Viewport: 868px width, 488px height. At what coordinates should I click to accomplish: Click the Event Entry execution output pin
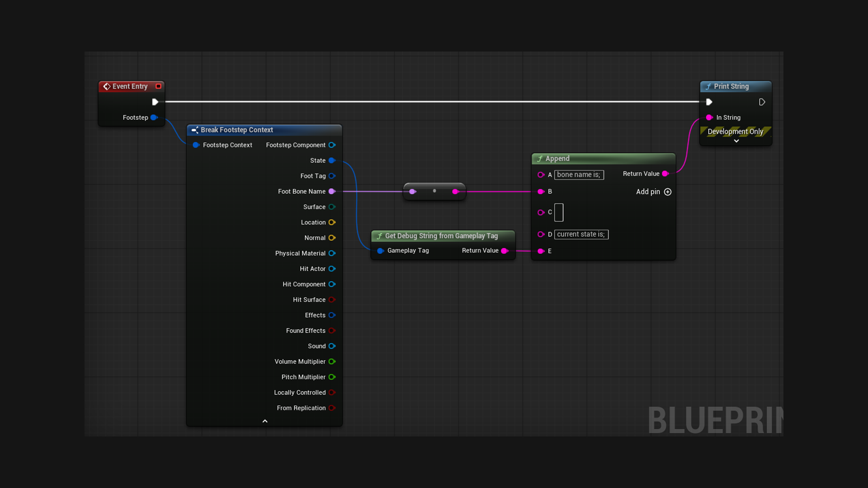[x=155, y=102]
